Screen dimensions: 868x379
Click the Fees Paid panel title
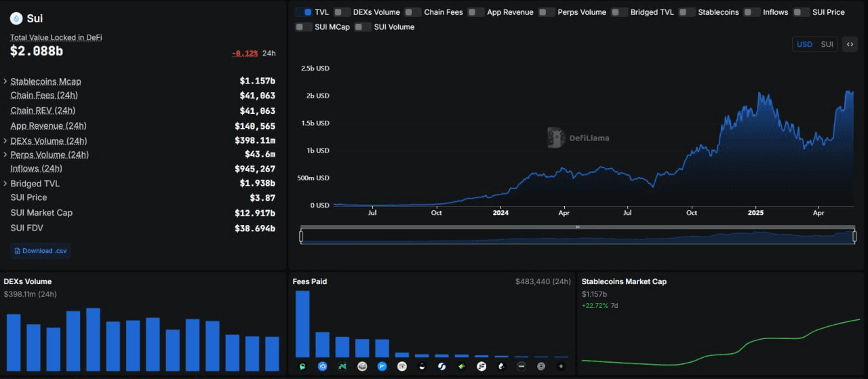[x=310, y=281]
